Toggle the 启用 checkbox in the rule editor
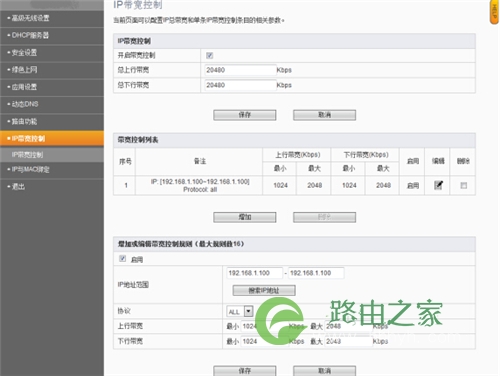The width and height of the screenshot is (500, 376). [x=123, y=259]
